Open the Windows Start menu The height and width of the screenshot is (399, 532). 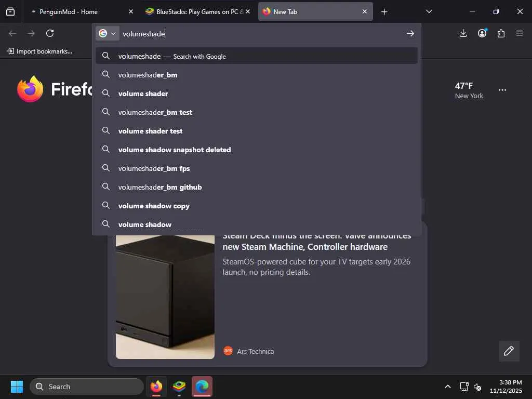(x=17, y=387)
